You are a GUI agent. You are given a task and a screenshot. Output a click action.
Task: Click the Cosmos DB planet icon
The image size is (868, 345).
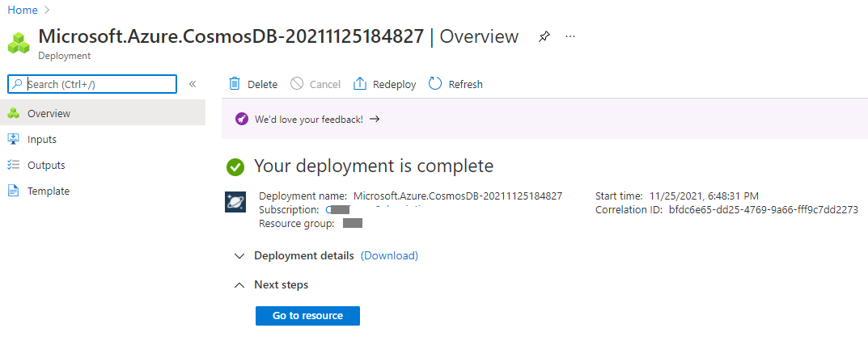coord(235,202)
